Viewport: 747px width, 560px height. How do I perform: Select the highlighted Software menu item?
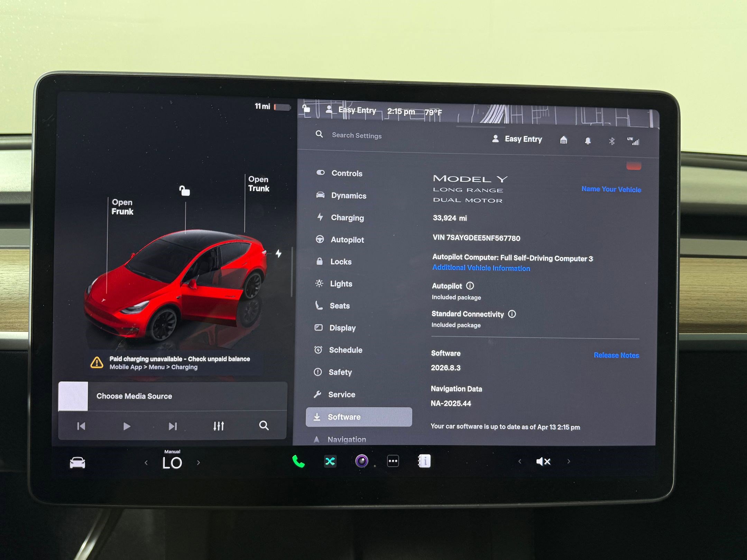(x=359, y=417)
